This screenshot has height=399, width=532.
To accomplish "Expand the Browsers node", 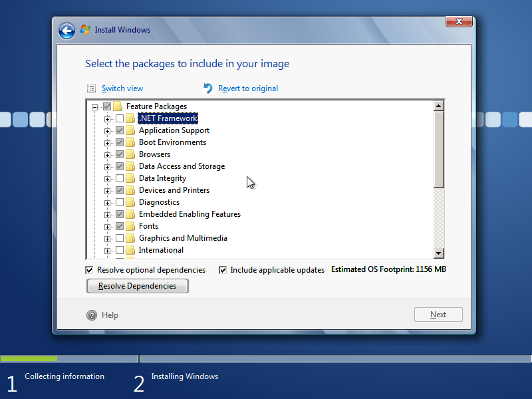I will click(x=107, y=155).
